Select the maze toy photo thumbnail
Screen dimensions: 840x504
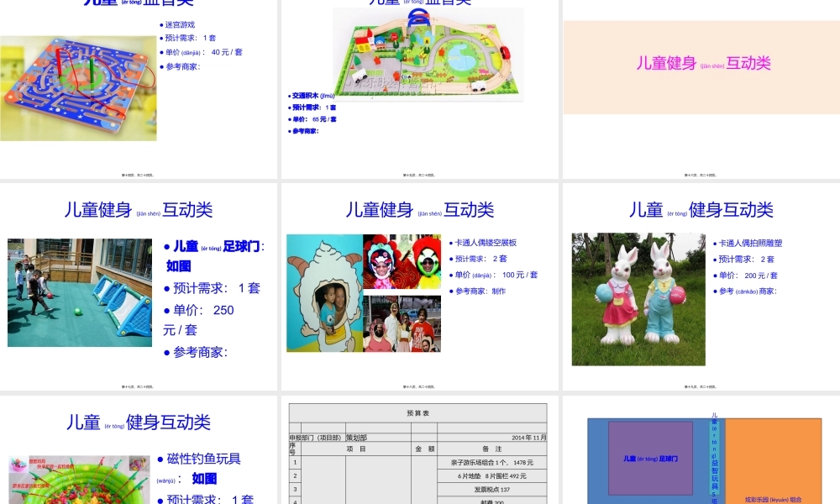tap(78, 87)
